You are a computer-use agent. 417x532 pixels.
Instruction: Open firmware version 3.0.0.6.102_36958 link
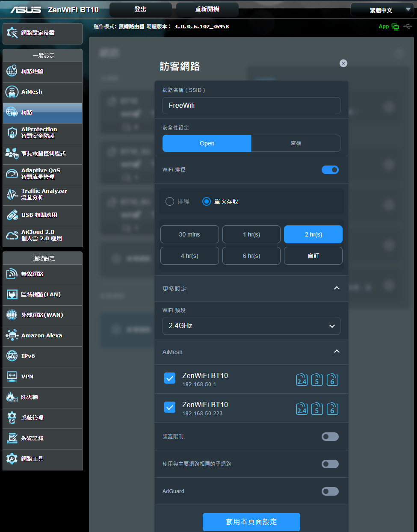pos(201,27)
